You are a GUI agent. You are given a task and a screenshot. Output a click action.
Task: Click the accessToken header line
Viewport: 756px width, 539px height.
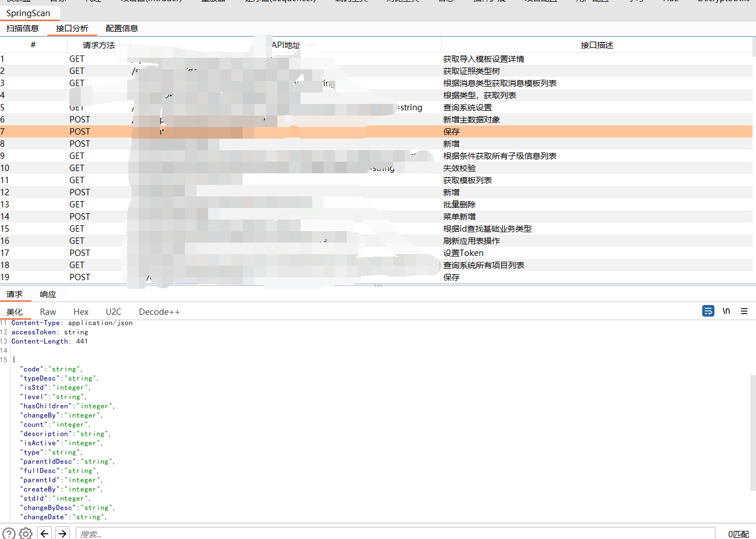click(50, 332)
